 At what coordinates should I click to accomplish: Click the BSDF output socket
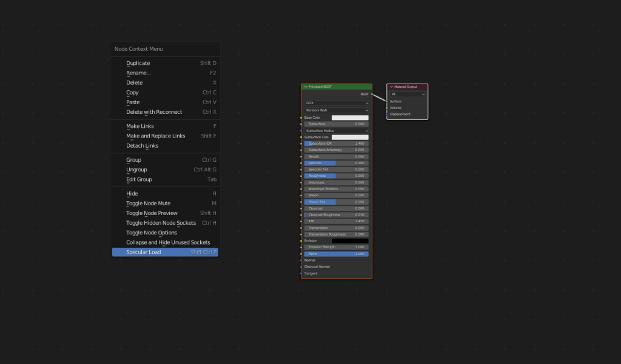[372, 94]
